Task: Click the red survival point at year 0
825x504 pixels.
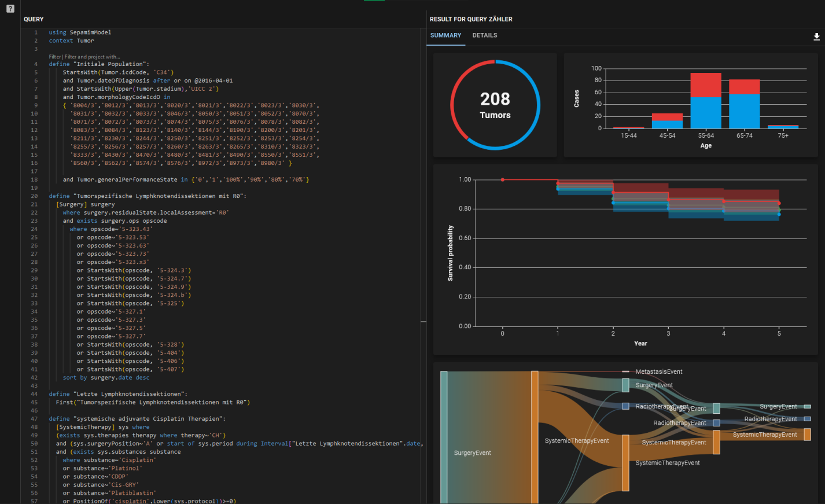Action: (502, 180)
